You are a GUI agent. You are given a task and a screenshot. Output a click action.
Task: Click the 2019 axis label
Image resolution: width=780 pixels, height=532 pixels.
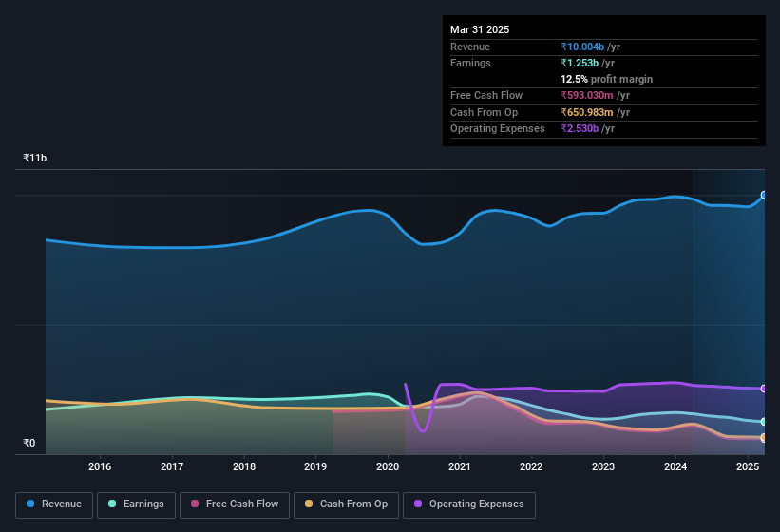pos(315,466)
